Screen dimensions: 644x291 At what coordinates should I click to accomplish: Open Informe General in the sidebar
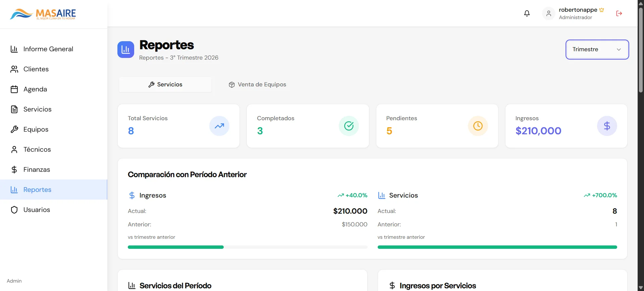click(x=54, y=49)
